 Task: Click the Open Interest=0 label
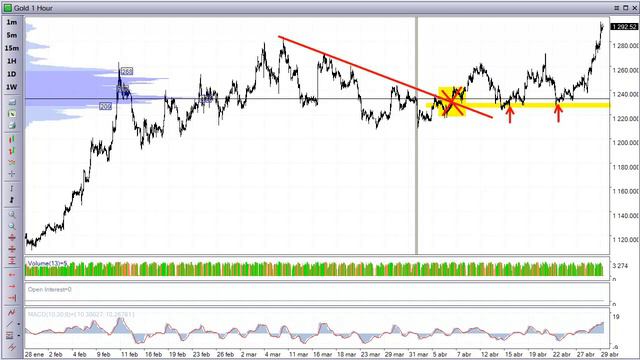[x=49, y=289]
